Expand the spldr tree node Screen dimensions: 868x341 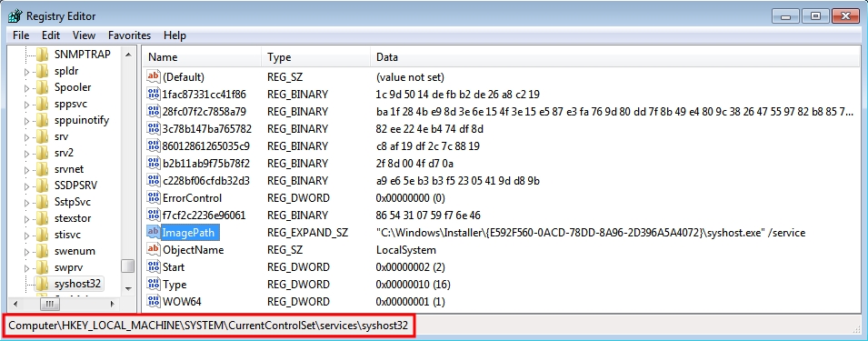(26, 72)
